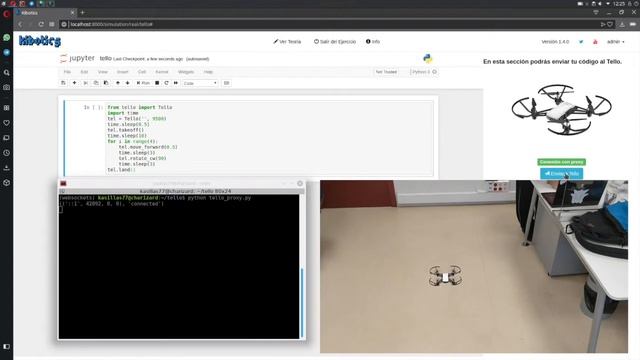Run the current notebook cell
Viewport: 640px width, 360px height.
(x=143, y=83)
